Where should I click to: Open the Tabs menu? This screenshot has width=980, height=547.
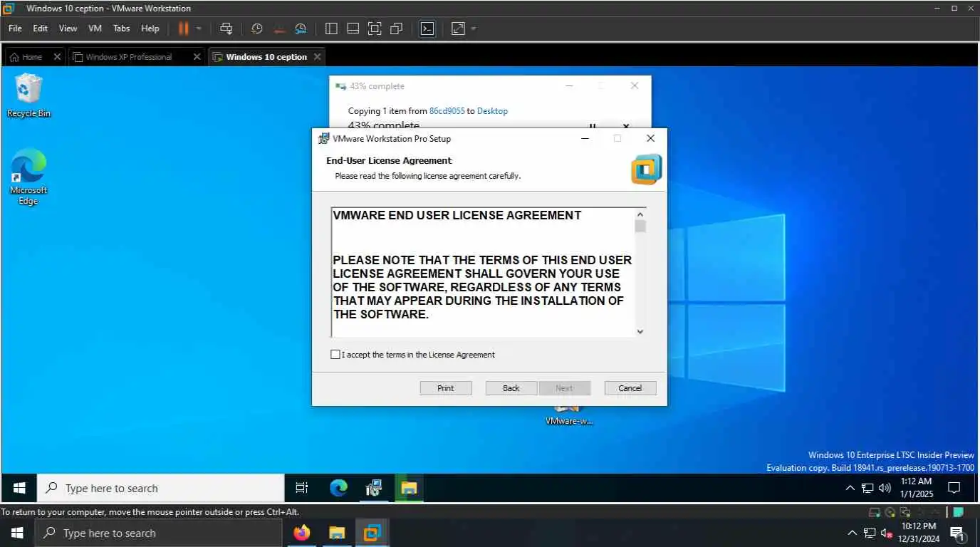pos(122,28)
